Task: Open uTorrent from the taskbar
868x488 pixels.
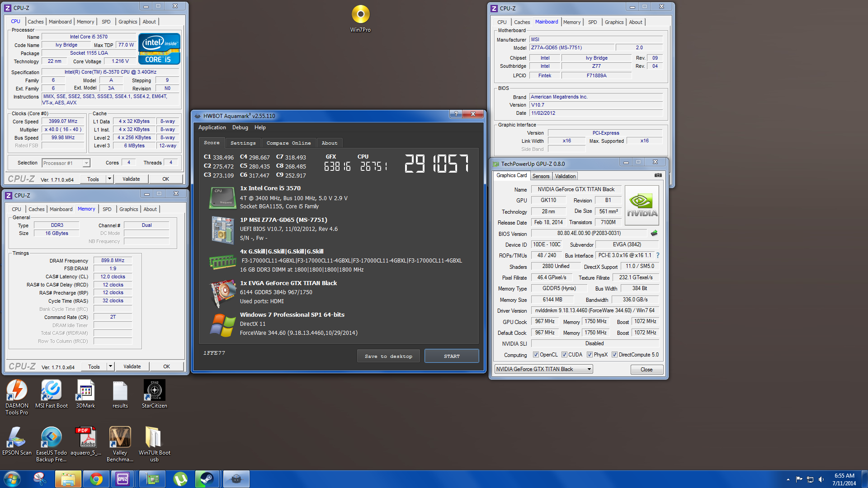Action: 180,479
